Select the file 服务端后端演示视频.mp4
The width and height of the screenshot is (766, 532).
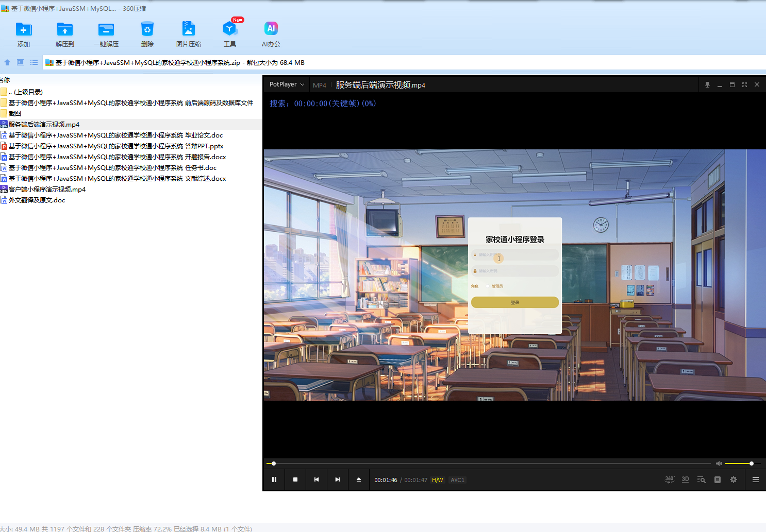pos(131,124)
